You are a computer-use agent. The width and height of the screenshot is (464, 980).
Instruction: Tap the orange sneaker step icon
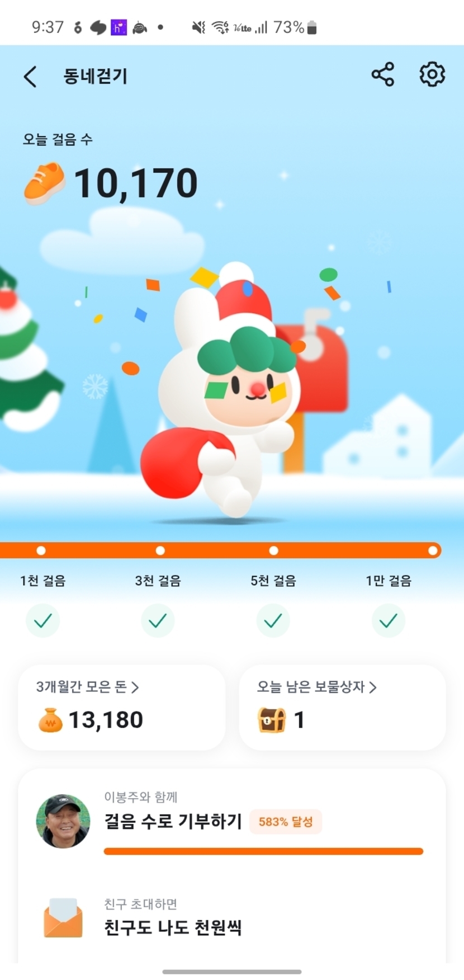coord(45,183)
